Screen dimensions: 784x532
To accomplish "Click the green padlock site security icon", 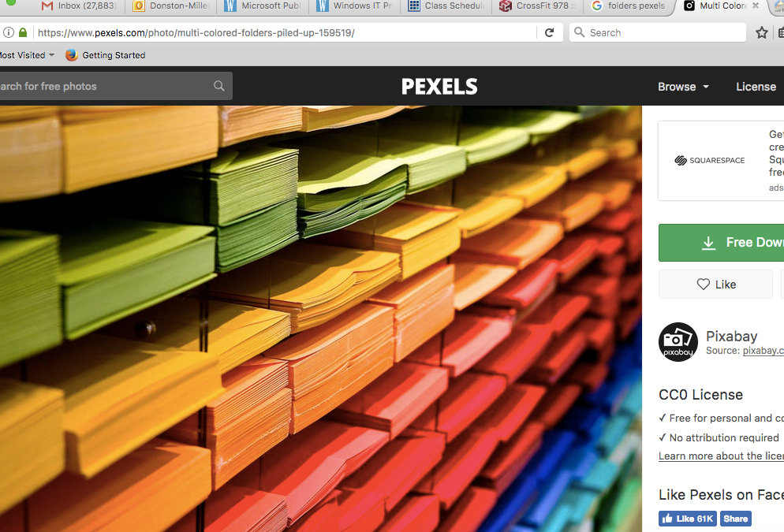I will 23,32.
